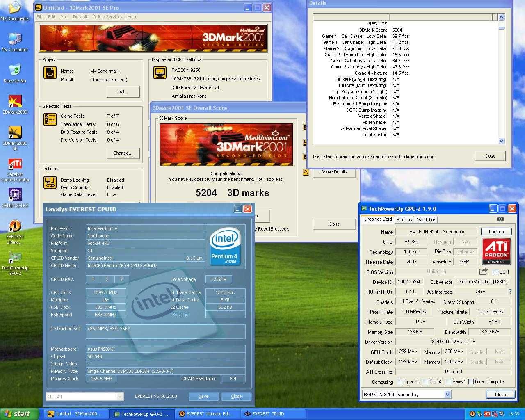Switch to the Sensors tab in GPU-Z
The width and height of the screenshot is (525, 420).
coord(404,220)
